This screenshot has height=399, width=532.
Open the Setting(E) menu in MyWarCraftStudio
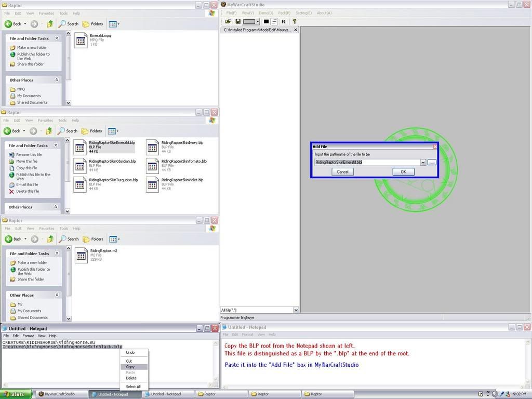303,13
